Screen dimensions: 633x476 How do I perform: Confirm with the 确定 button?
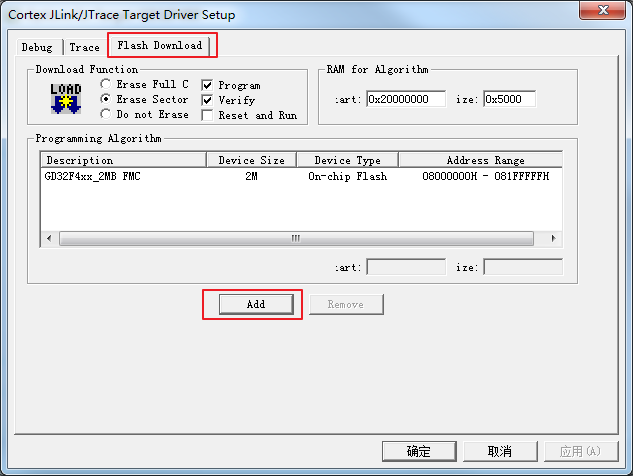419,451
